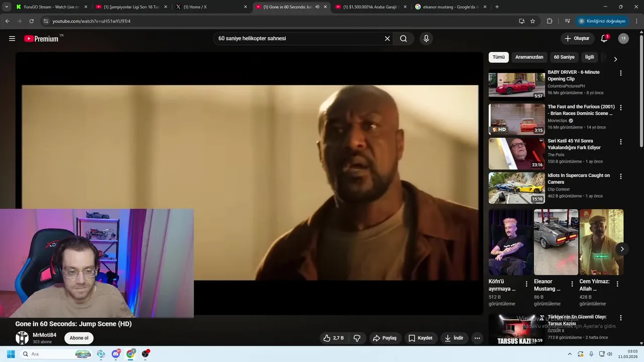644x362 pixels.
Task: Open options for Cem Yılmaz short
Action: [x=617, y=284]
